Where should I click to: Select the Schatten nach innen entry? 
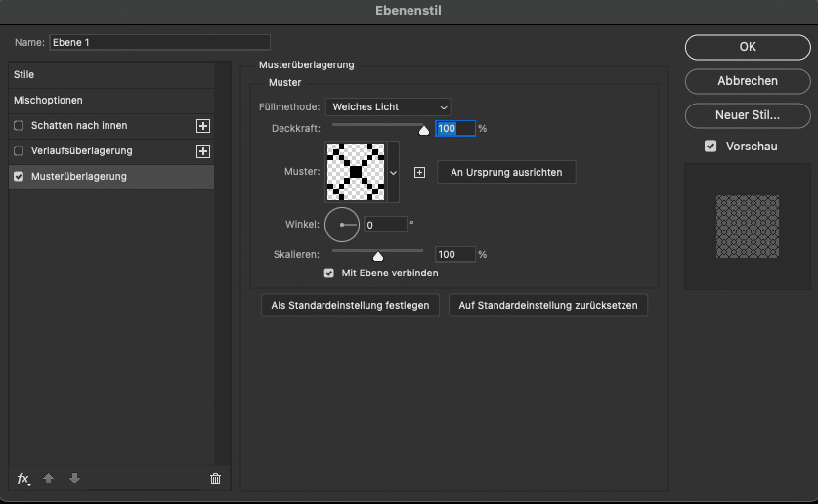click(79, 126)
